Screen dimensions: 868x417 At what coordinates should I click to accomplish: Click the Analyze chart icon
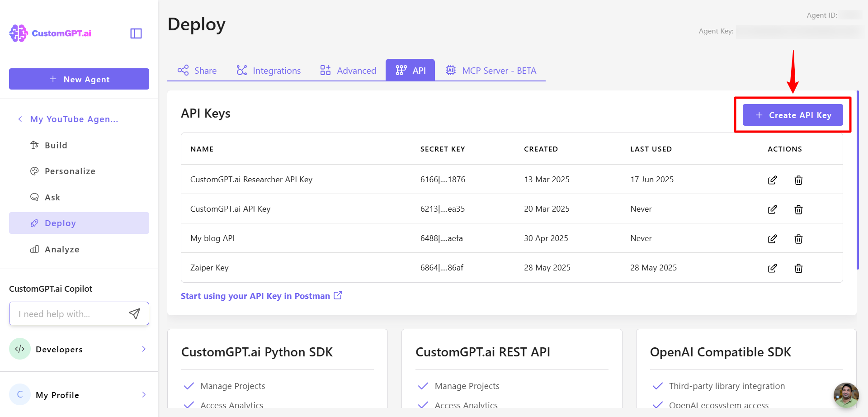pos(34,249)
